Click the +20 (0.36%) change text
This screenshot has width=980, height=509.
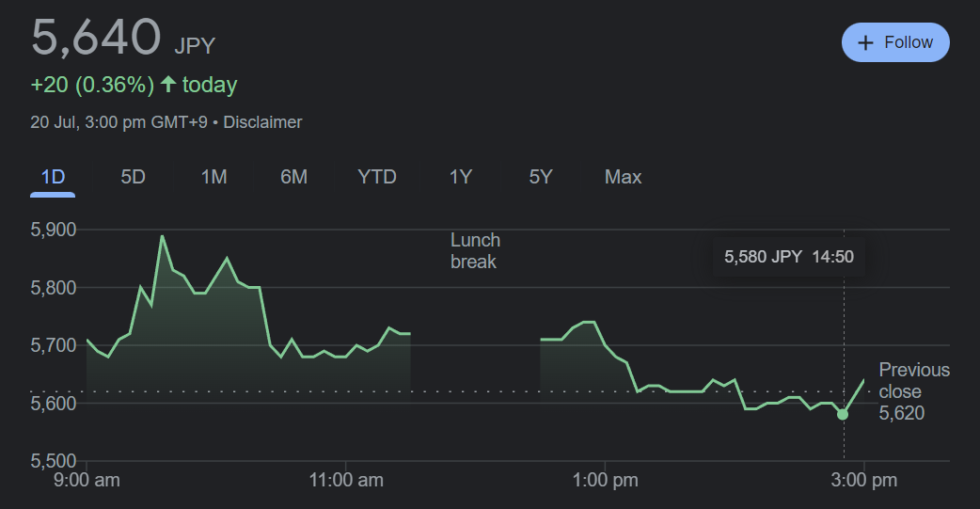tap(92, 85)
